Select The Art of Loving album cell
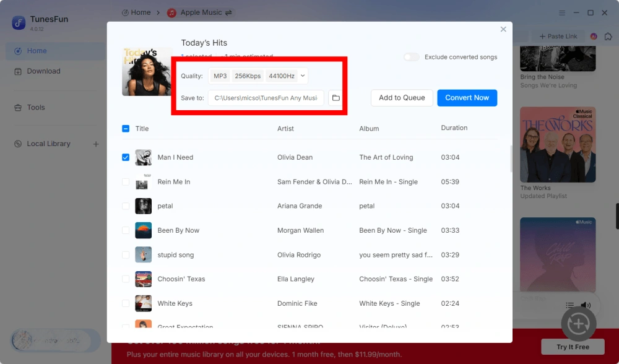 pos(386,157)
